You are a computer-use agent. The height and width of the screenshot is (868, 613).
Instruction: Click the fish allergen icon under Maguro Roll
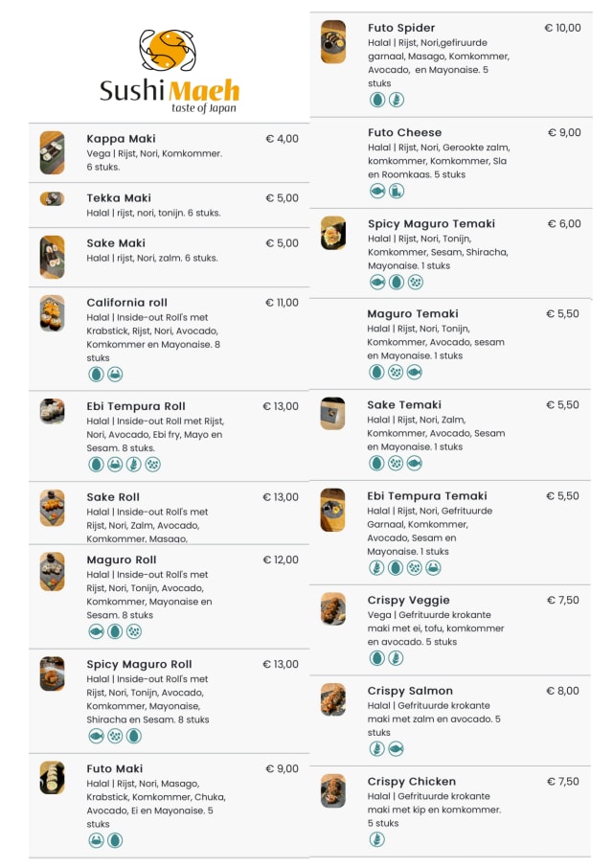[96, 631]
